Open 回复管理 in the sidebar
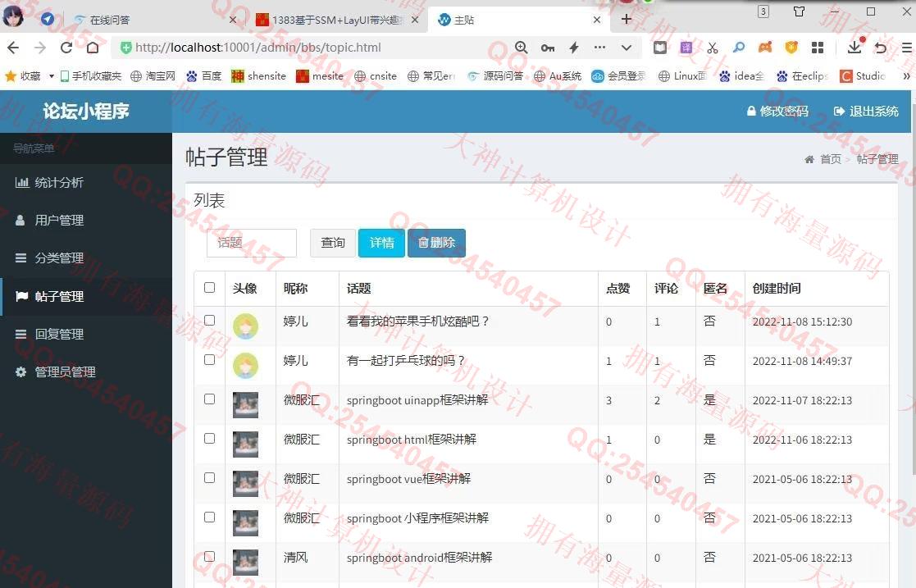This screenshot has width=916, height=588. [x=86, y=335]
